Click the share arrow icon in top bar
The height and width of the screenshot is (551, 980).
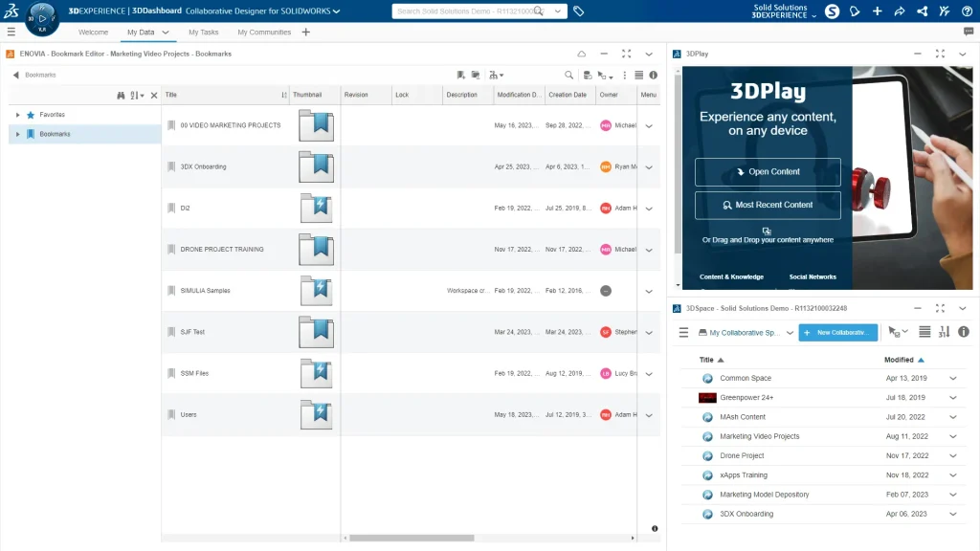900,11
